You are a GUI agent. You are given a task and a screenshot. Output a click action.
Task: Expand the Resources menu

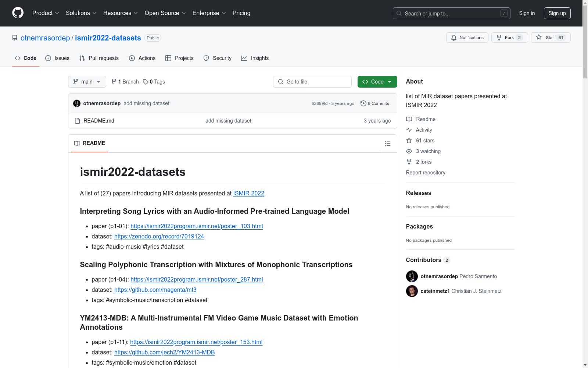point(121,13)
